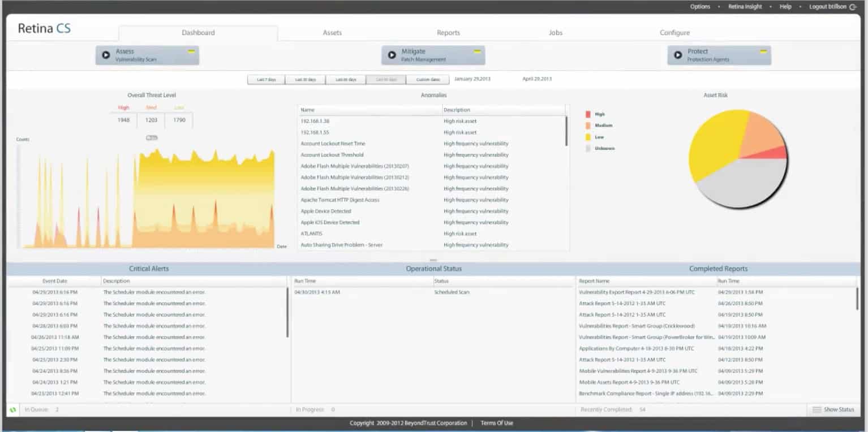This screenshot has width=868, height=432.
Task: Click the yellow indicator on the Assess tile
Action: coord(191,51)
